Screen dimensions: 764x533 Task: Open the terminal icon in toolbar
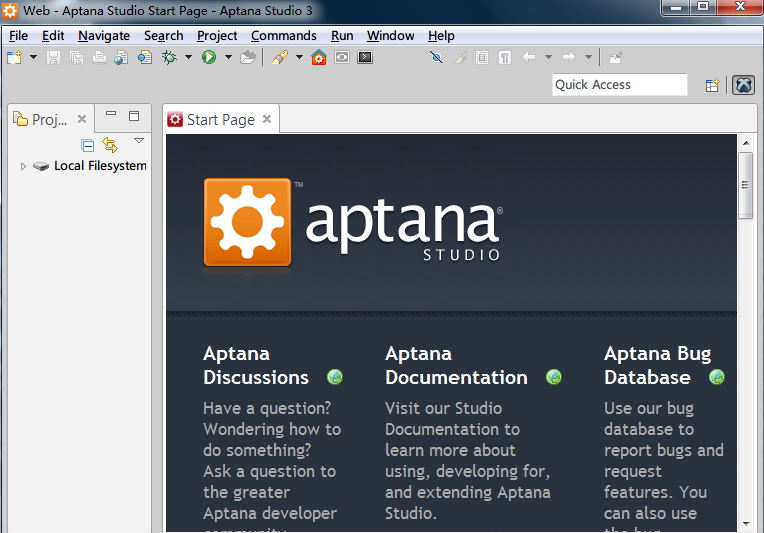365,58
